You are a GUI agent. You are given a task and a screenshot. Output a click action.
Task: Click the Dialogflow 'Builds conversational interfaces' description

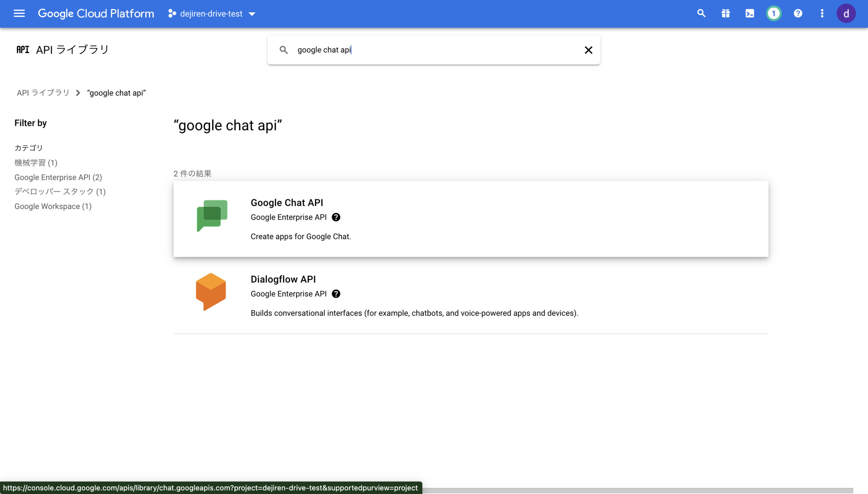click(414, 313)
